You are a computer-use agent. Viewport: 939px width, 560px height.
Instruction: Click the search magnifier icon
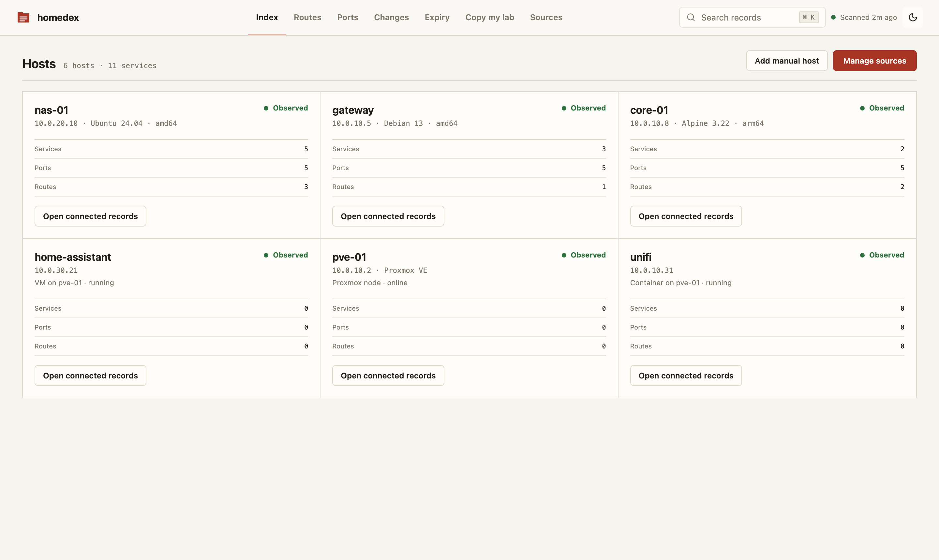(691, 17)
